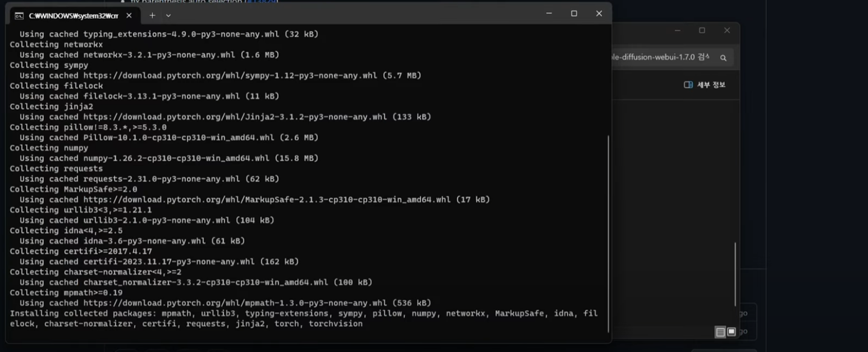The image size is (868, 352).
Task: Click the File Explorer vertical scrollbar
Action: pos(735,274)
